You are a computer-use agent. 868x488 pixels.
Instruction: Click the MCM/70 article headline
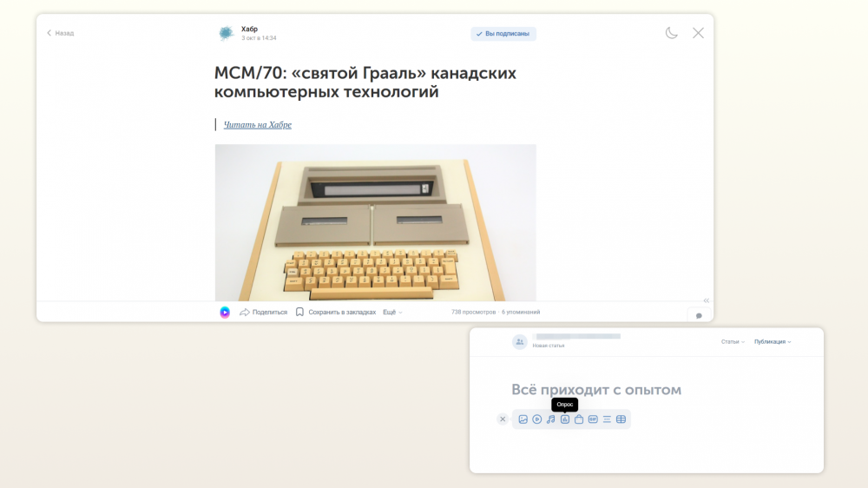[365, 82]
